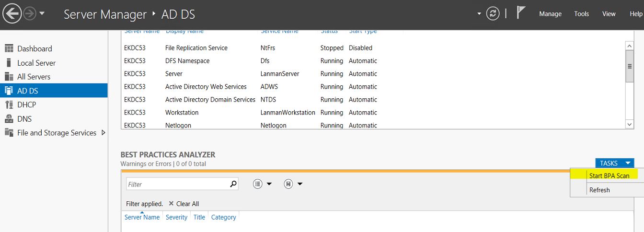Select Active Directory Domain Services row
The height and width of the screenshot is (232, 644).
coord(373,100)
